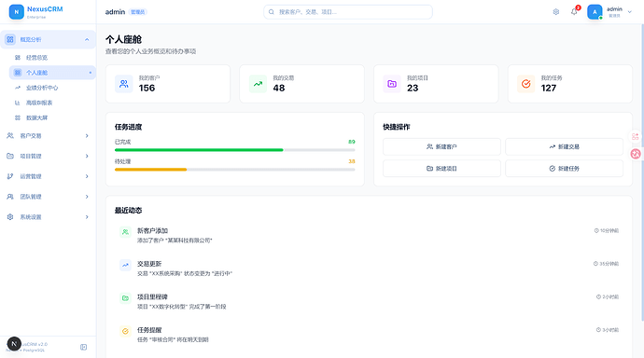Click the 管理员 badge beside admin

[137, 12]
